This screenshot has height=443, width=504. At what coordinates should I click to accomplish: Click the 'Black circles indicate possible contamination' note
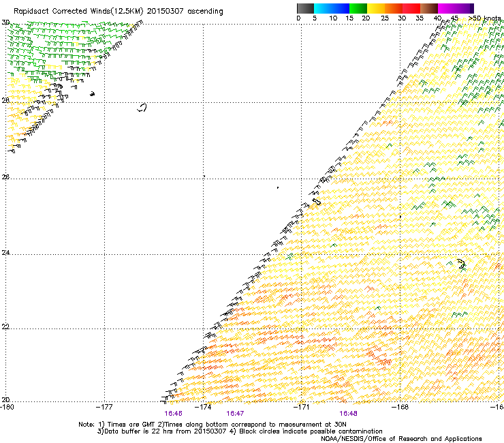pyautogui.click(x=306, y=431)
